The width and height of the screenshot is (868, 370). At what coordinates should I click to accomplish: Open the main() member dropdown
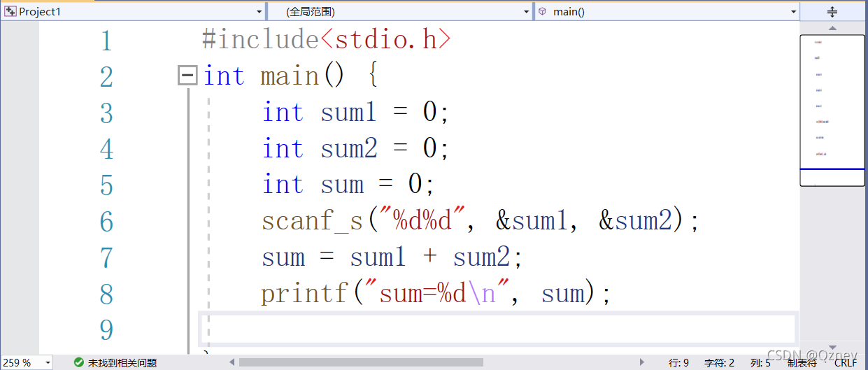click(x=793, y=12)
